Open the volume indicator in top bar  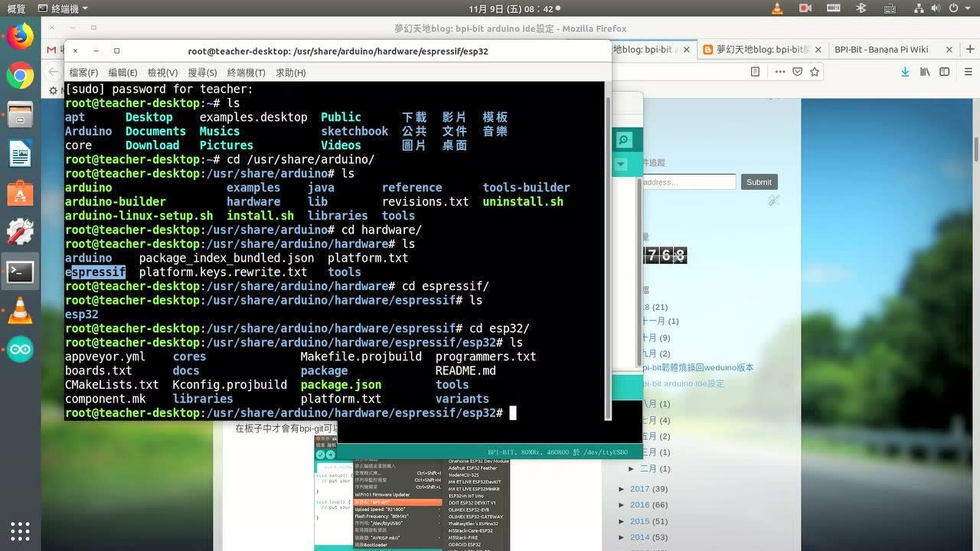click(x=936, y=8)
